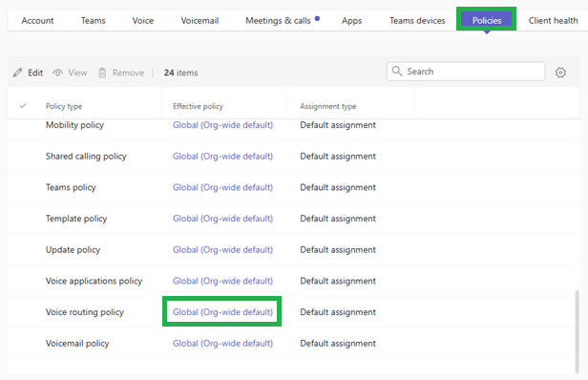Select the Voicemail policy row text
The height and width of the screenshot is (380, 588).
point(77,343)
